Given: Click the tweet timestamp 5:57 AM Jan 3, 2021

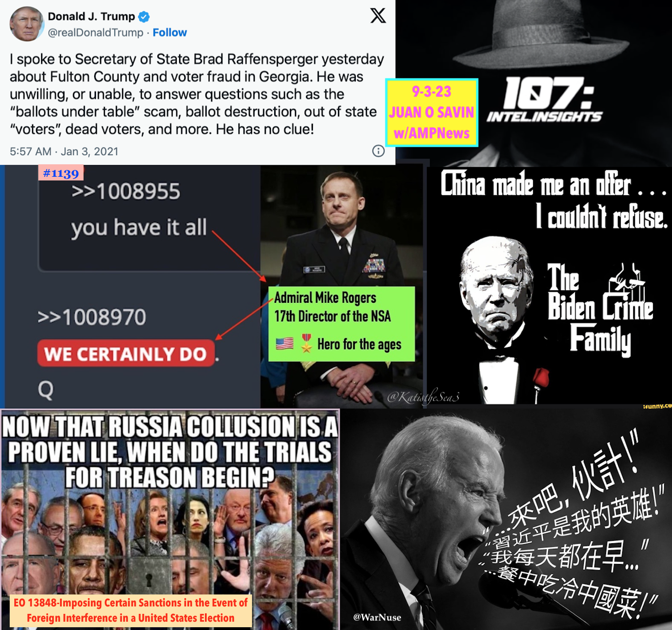Looking at the screenshot, I should [x=64, y=151].
